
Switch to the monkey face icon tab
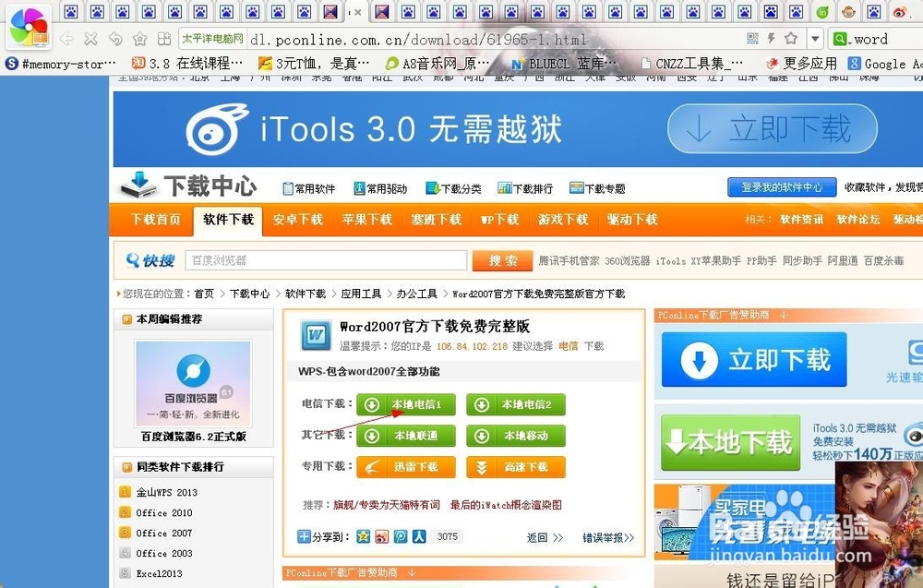pos(848,11)
